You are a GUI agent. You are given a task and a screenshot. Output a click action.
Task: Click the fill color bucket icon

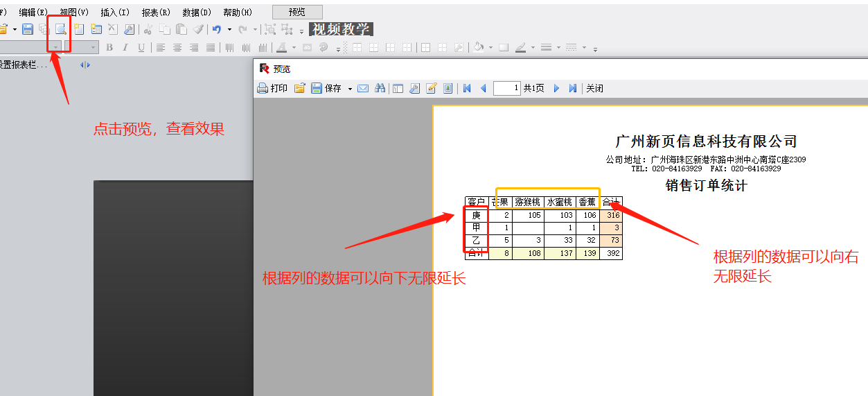pyautogui.click(x=479, y=47)
